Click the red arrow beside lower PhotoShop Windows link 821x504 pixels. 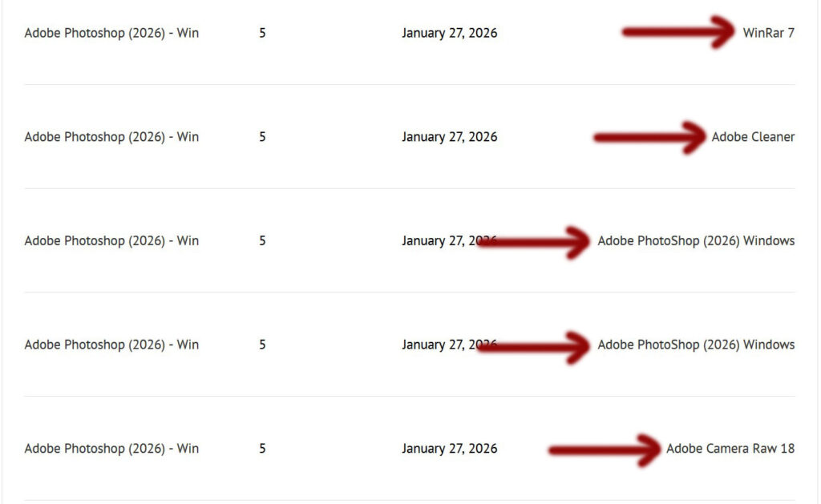(x=534, y=345)
